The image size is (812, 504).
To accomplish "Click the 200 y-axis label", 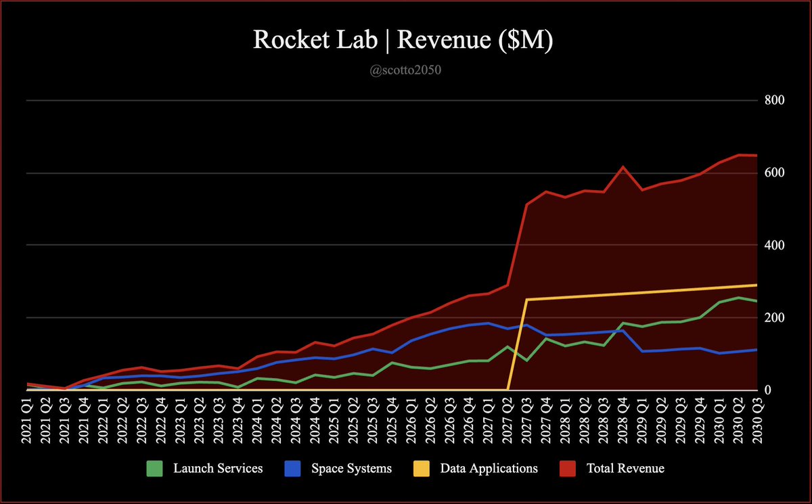I will tap(773, 317).
